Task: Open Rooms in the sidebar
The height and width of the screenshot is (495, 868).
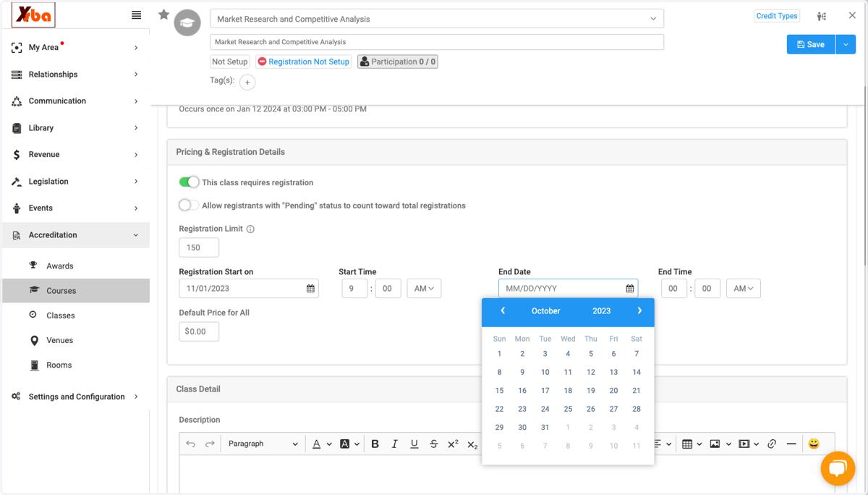Action: (76, 365)
